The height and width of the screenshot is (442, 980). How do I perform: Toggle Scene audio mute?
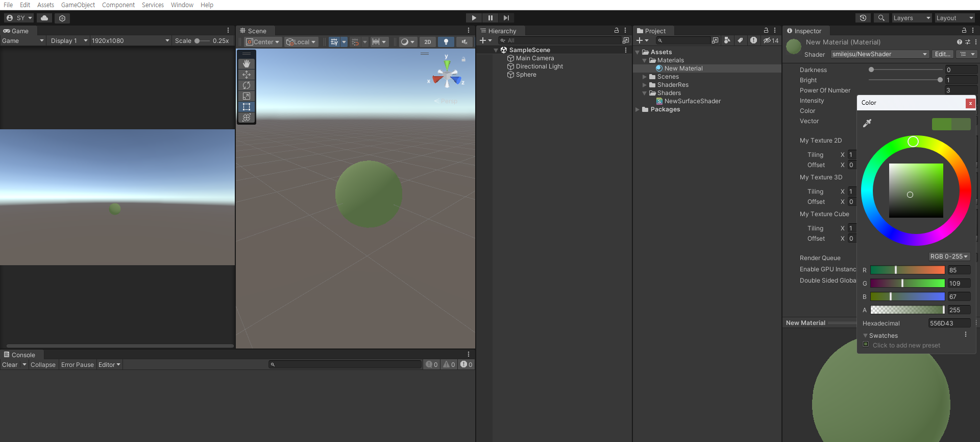pyautogui.click(x=464, y=42)
